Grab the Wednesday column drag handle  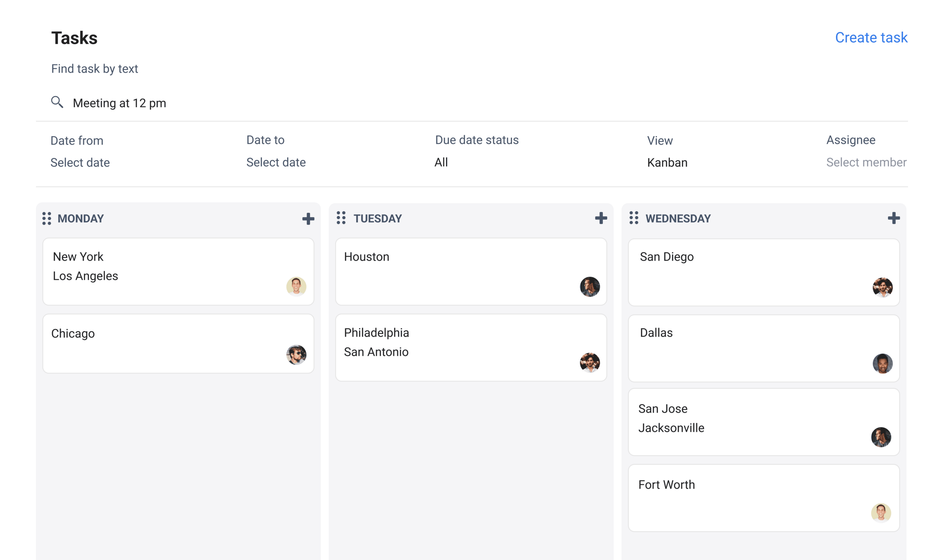click(634, 218)
